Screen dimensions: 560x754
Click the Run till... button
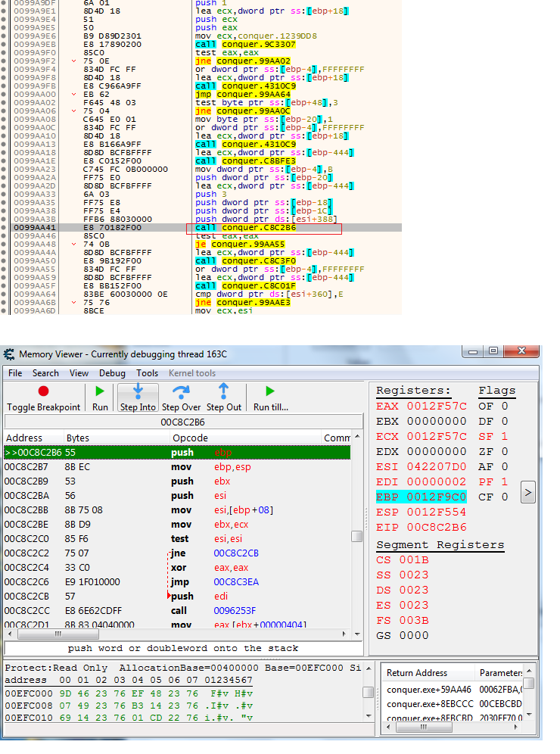coord(271,398)
